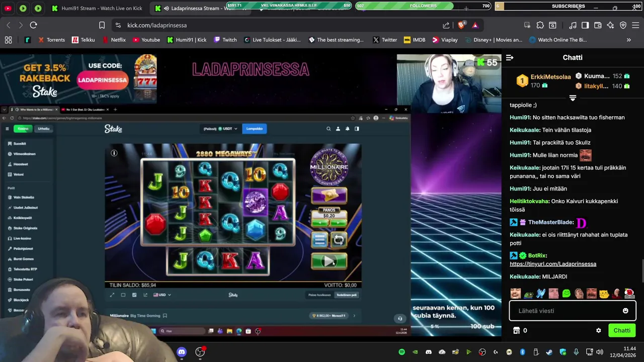The image size is (644, 362).
Task: Click the share page icon
Action: point(446,25)
